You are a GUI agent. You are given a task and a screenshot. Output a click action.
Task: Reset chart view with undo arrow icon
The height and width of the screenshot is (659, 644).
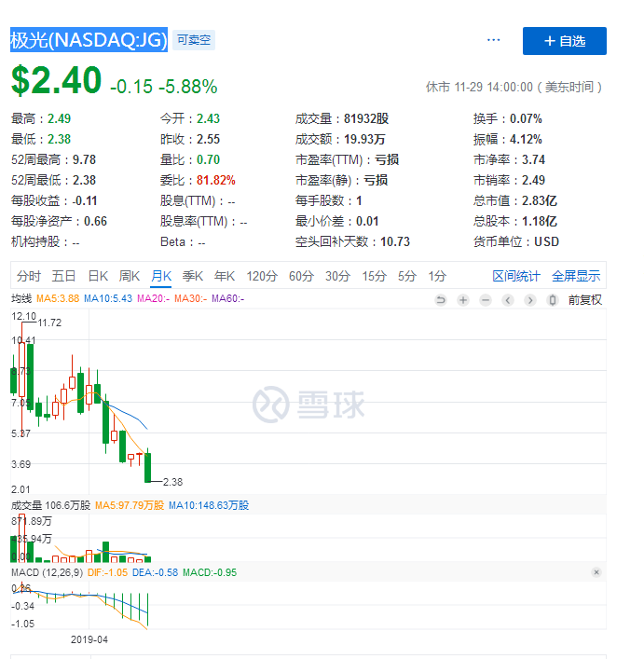(441, 300)
